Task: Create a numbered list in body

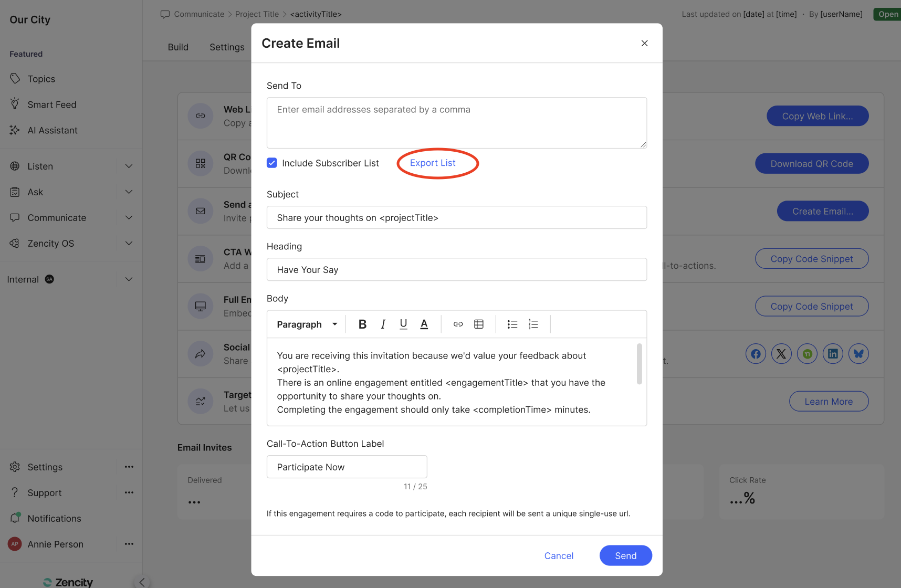Action: coord(533,324)
